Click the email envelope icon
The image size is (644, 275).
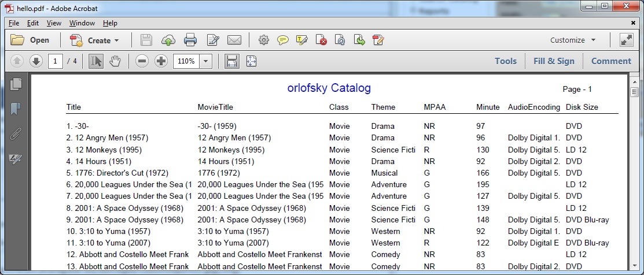(234, 40)
